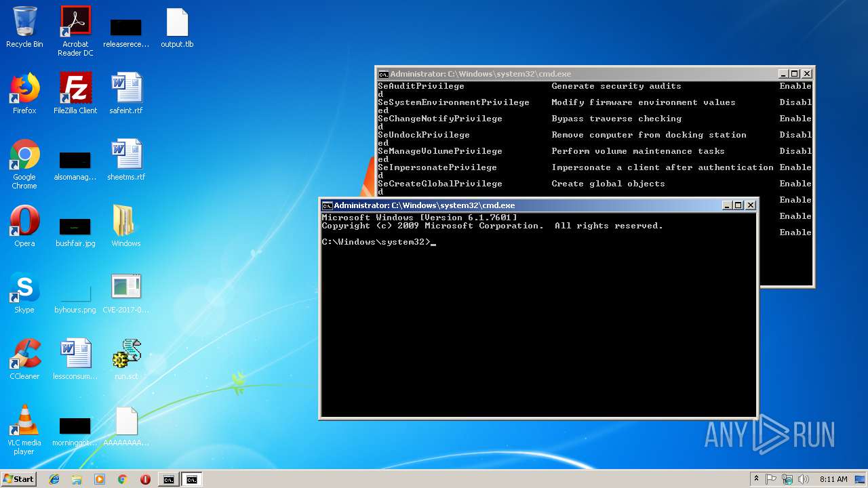This screenshot has width=868, height=488.
Task: Switch to first cmd.exe taskbar button
Action: click(168, 479)
